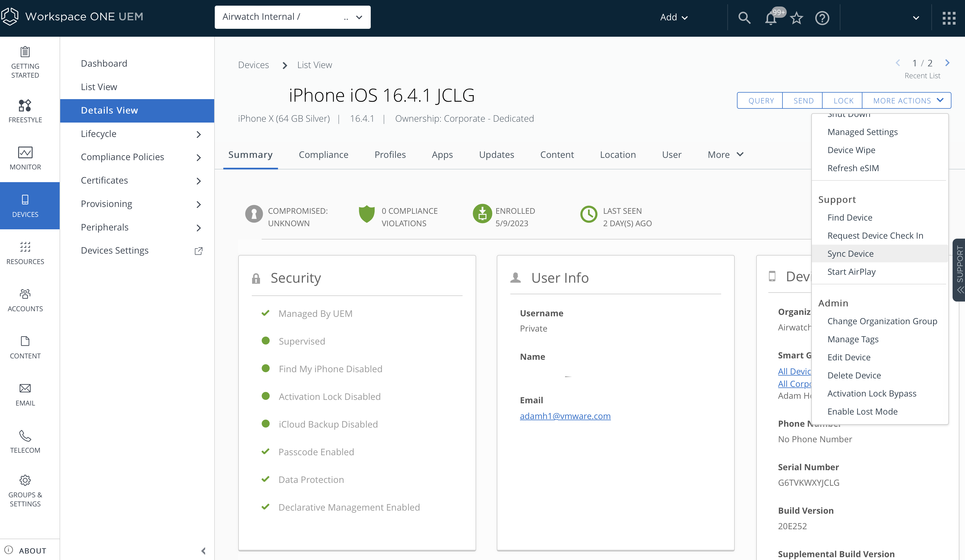Click the SEND button
The image size is (965, 560).
point(803,100)
